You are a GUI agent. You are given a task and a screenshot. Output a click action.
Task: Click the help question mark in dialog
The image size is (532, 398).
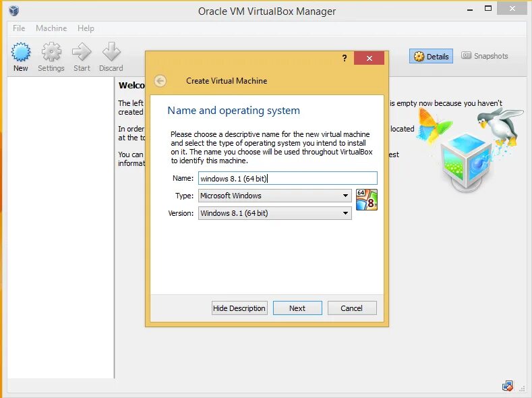point(345,58)
